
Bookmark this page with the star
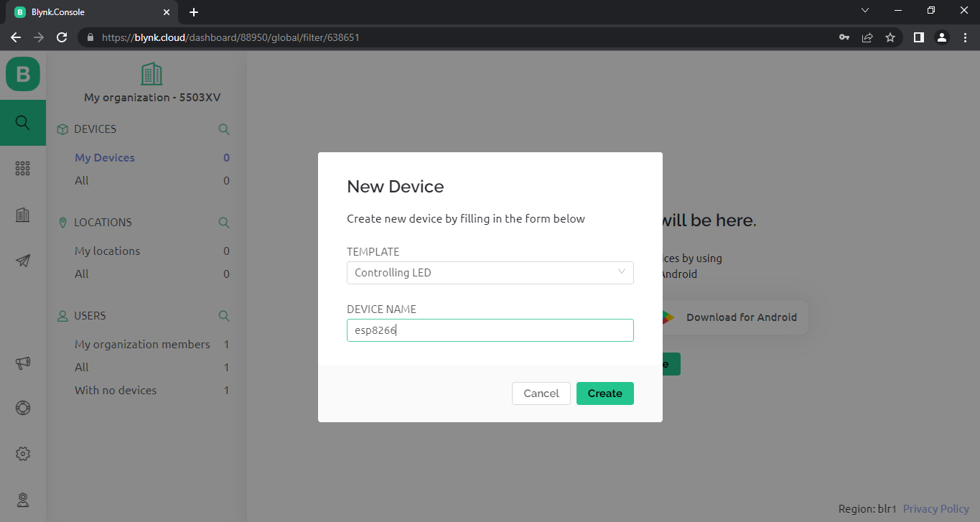(890, 37)
